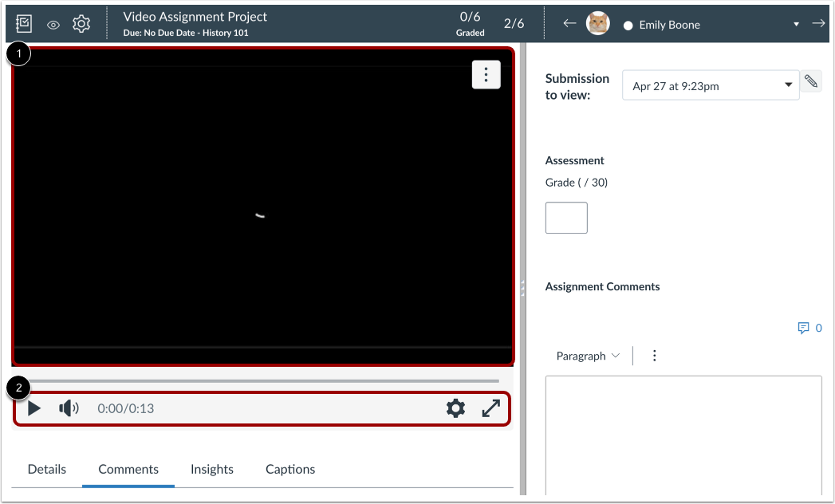835x504 pixels.
Task: Open the video three-dot options menu
Action: (x=486, y=75)
